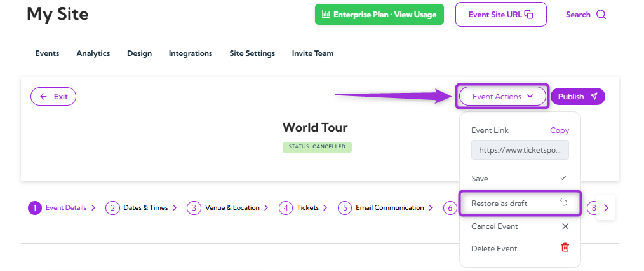Click the checkmark icon beside Save

coord(563,178)
